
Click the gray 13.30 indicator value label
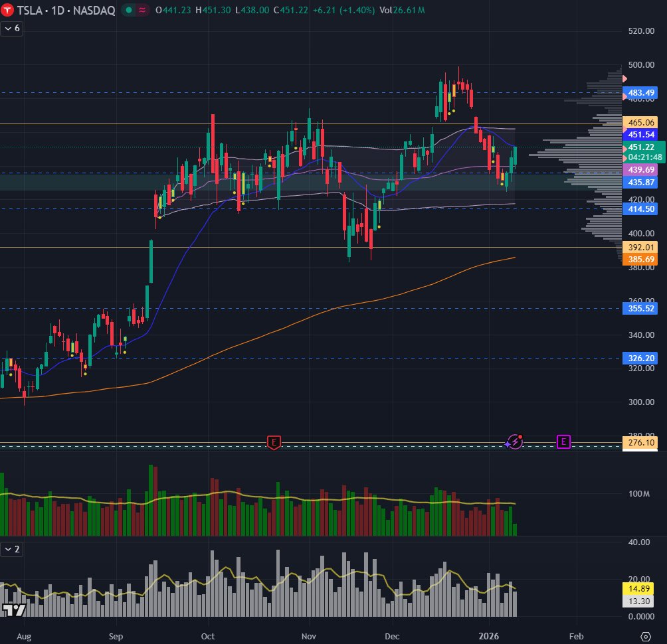(x=639, y=601)
